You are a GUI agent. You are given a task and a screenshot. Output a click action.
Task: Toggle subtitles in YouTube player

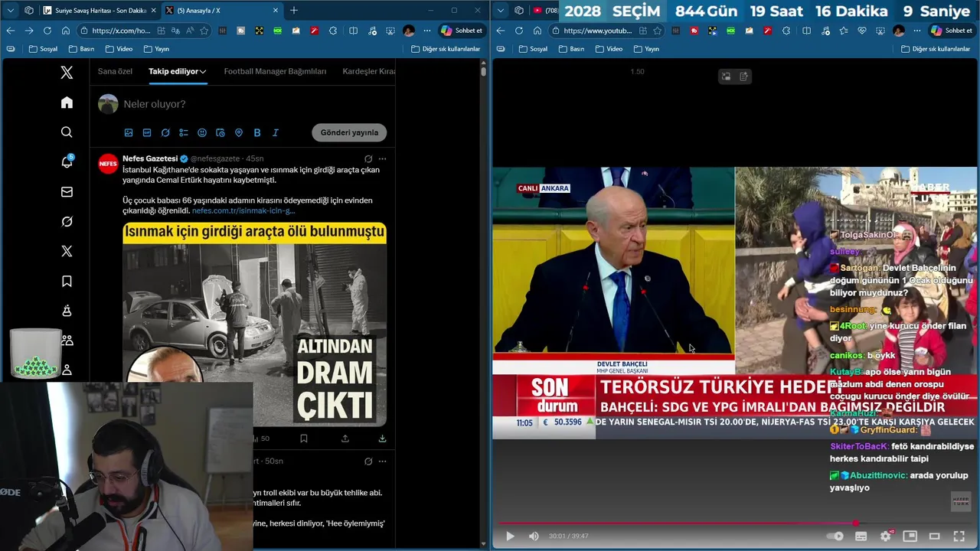(861, 536)
